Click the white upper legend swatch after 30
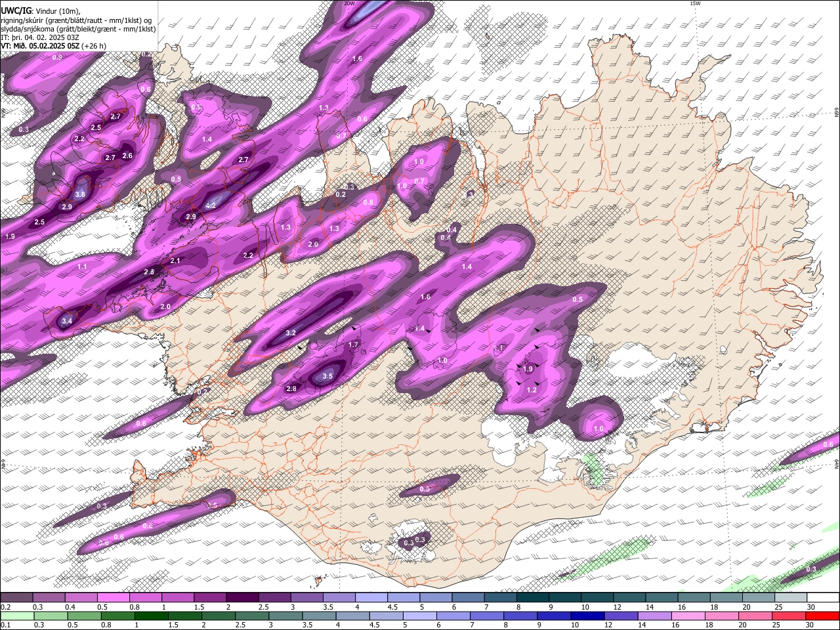840x630 pixels. pos(822,598)
